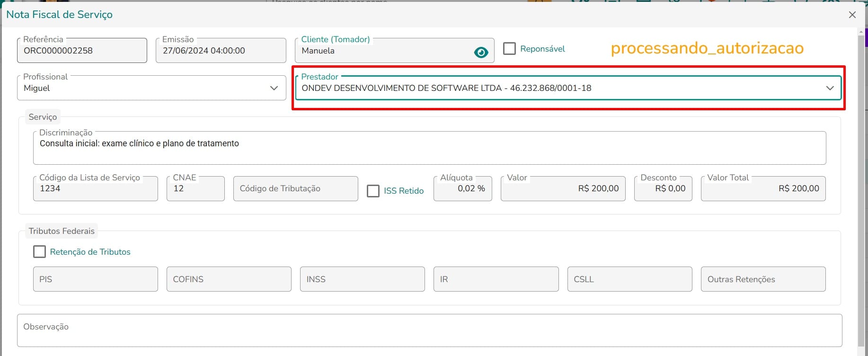
Task: Enable the Reponsável checkbox
Action: pos(509,49)
